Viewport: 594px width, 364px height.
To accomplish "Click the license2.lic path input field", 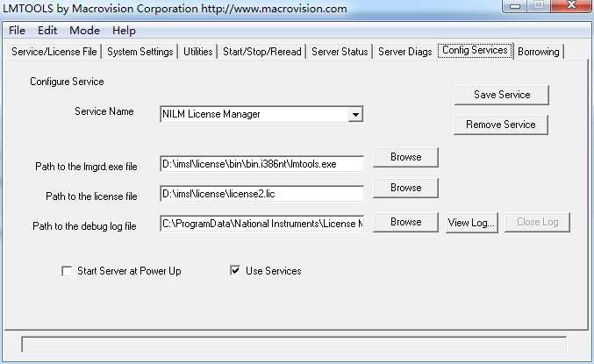I will (261, 194).
